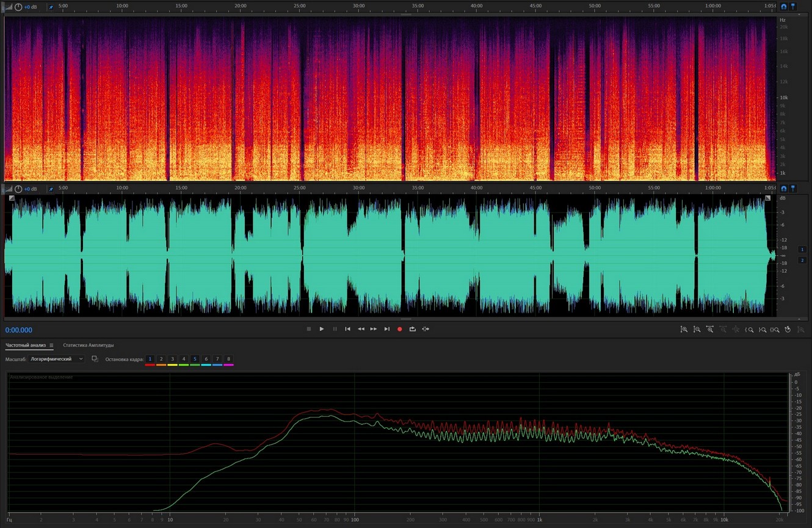Viewport: 812px width, 528px height.
Task: Open the Частотный анализ panel menu
Action: [x=51, y=345]
